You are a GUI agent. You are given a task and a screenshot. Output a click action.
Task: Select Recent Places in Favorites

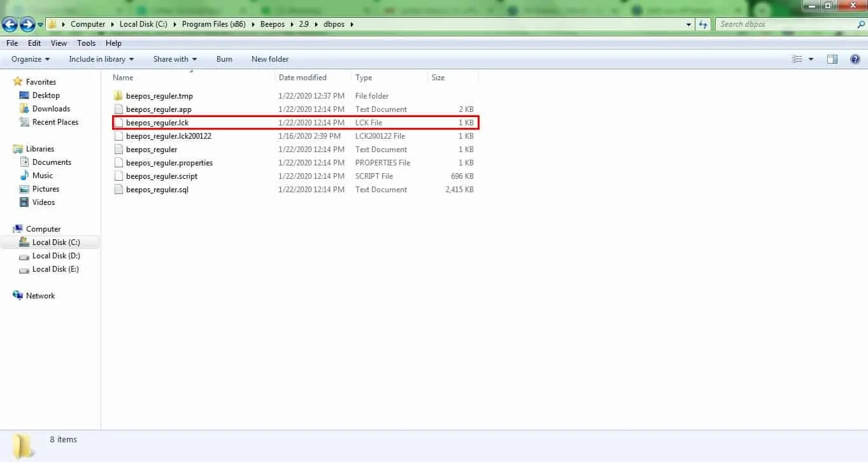point(55,122)
